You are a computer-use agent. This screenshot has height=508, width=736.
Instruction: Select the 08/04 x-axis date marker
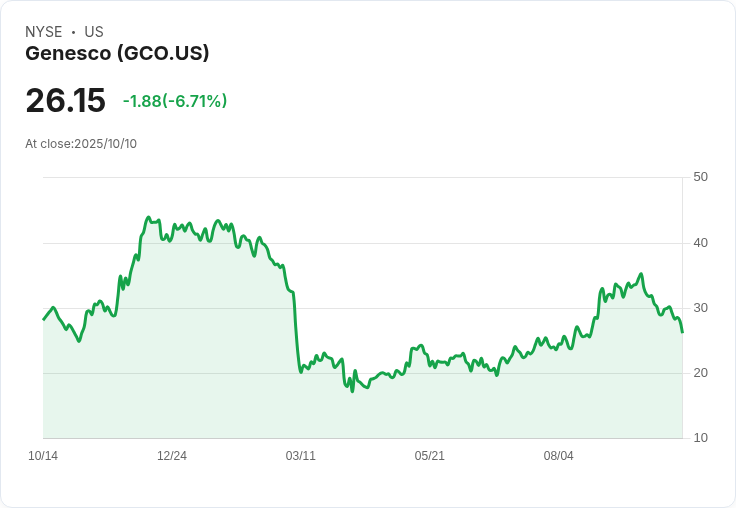558,456
